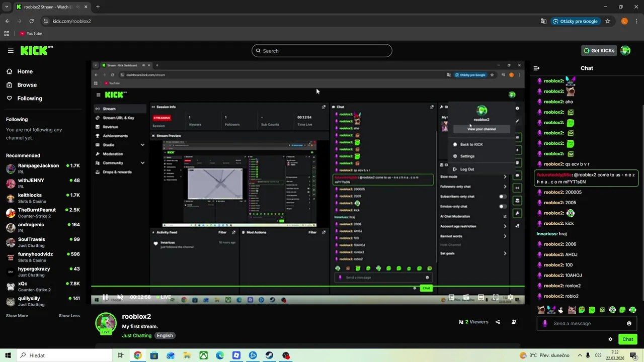Open the Home page in sidebar
The width and height of the screenshot is (644, 362).
coord(25,71)
